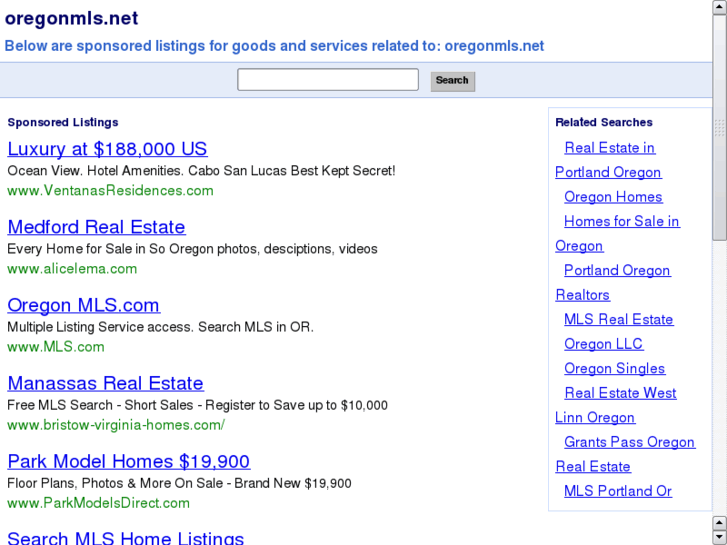Select the Oregon Homes related search
The height and width of the screenshot is (545, 727).
[x=613, y=197]
